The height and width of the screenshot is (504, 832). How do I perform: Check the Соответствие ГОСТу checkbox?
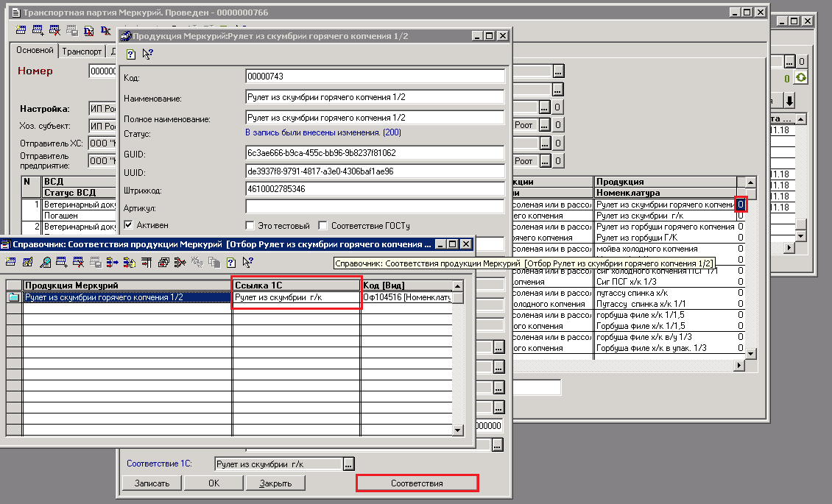pyautogui.click(x=322, y=226)
